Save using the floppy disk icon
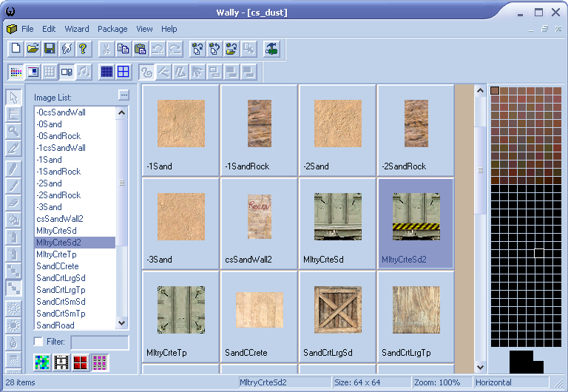 point(50,49)
